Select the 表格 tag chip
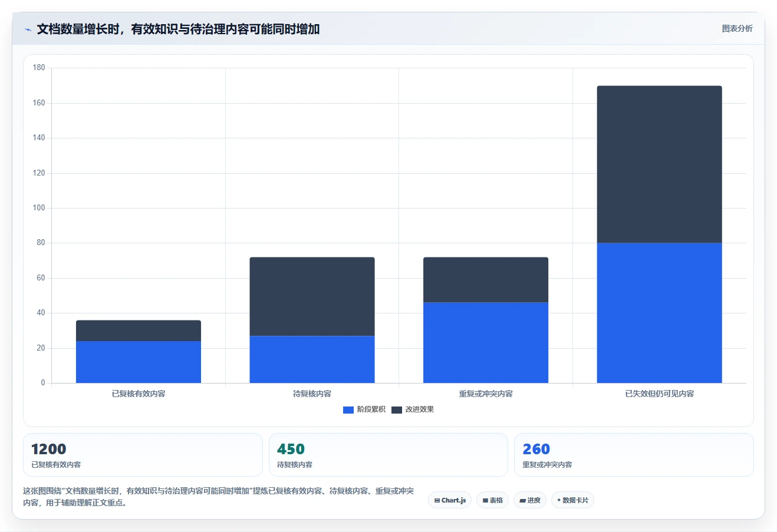Viewport: 777px width, 532px height. (x=492, y=500)
